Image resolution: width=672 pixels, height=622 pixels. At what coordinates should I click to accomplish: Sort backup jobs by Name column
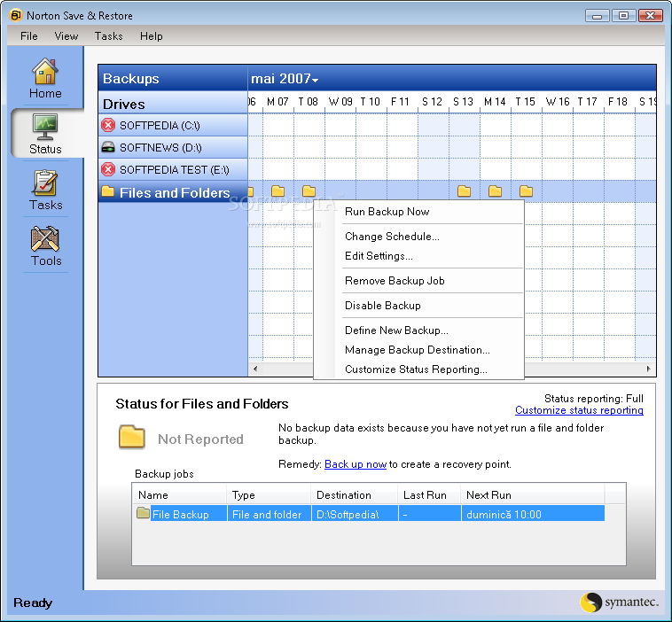point(179,495)
